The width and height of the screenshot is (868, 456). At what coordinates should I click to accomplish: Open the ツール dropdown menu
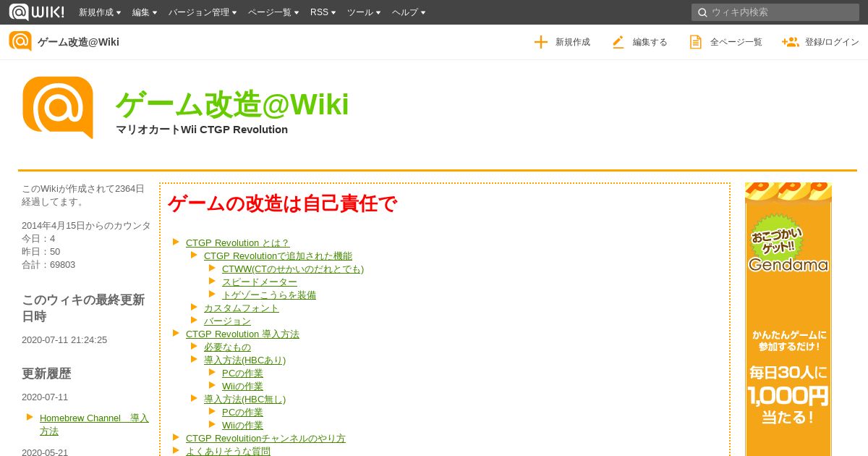pyautogui.click(x=364, y=12)
